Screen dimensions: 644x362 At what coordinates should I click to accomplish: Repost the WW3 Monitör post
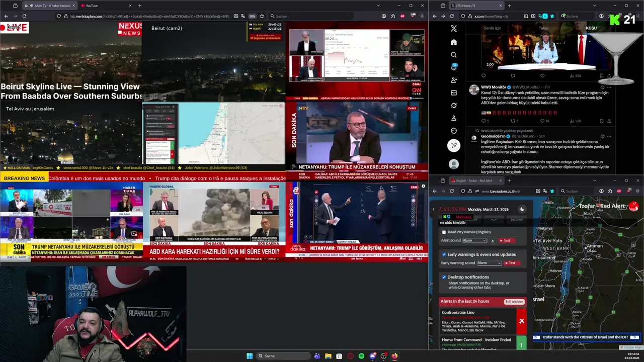(x=513, y=121)
